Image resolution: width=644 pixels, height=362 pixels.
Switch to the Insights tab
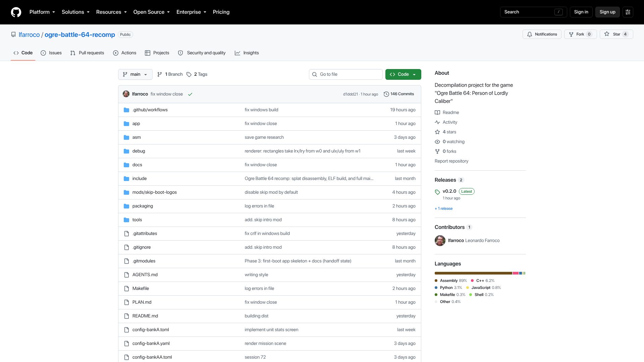[247, 53]
